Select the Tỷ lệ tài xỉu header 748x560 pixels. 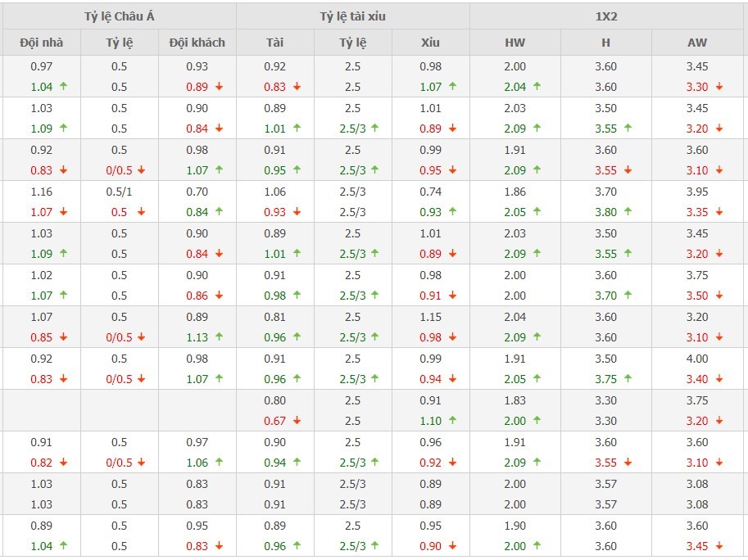coord(352,16)
